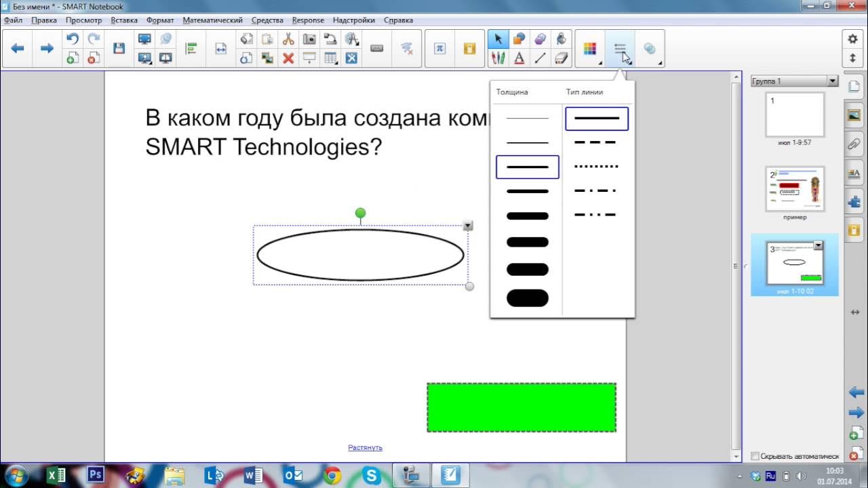Select the dash-dot line type

597,190
